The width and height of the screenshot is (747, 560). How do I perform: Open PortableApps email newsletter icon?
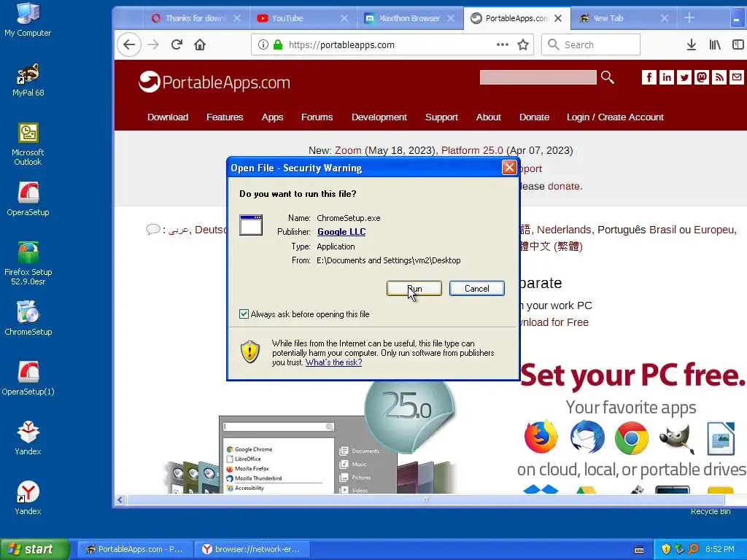737,77
